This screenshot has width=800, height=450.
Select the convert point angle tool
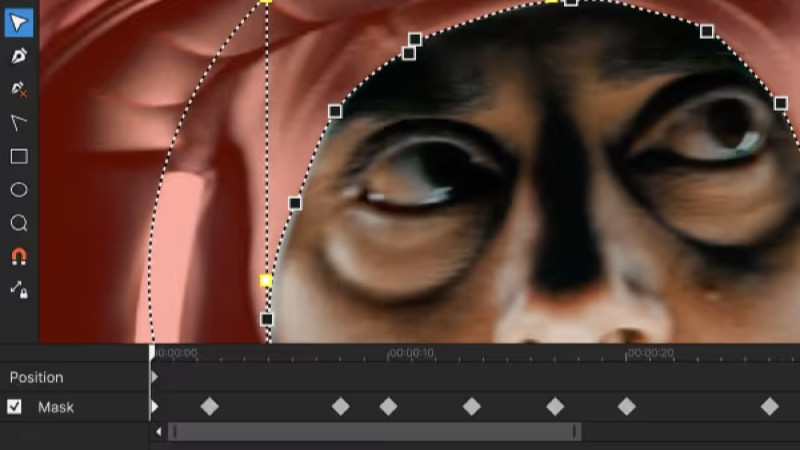pos(19,122)
